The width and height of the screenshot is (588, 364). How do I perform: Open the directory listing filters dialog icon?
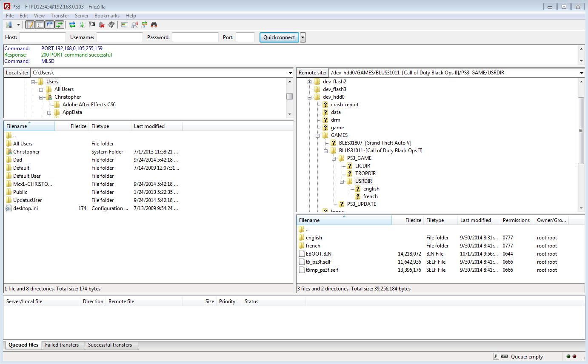point(125,25)
